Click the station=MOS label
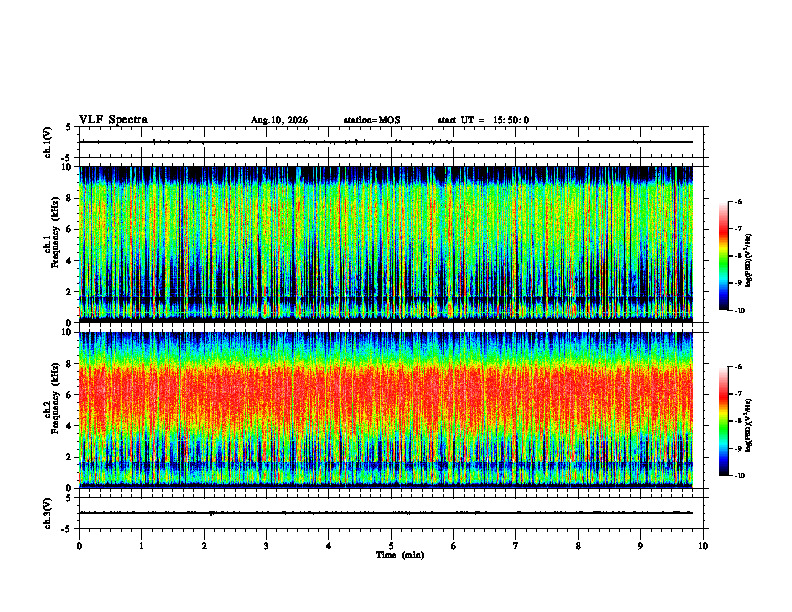 click(x=372, y=120)
